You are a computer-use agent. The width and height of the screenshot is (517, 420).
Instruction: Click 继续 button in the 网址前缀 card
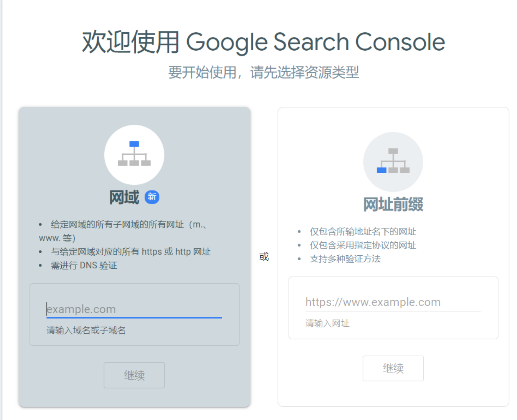(x=393, y=368)
